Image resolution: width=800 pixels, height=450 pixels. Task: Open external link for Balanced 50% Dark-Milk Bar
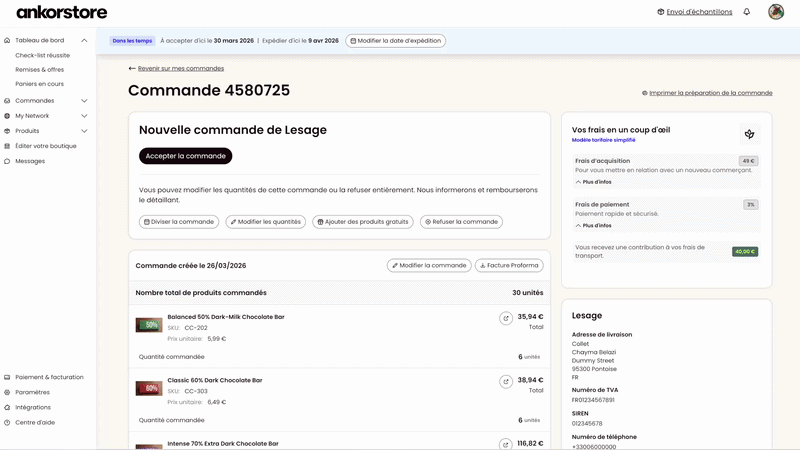[x=506, y=318]
